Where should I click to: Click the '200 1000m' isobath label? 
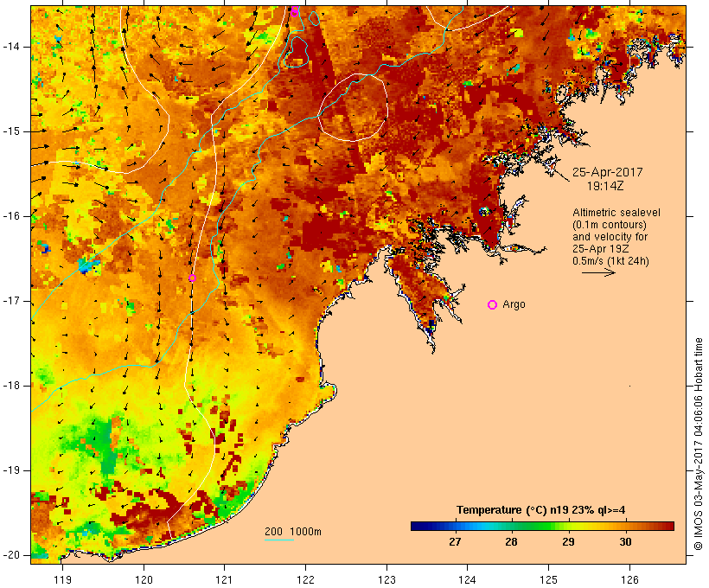(293, 532)
